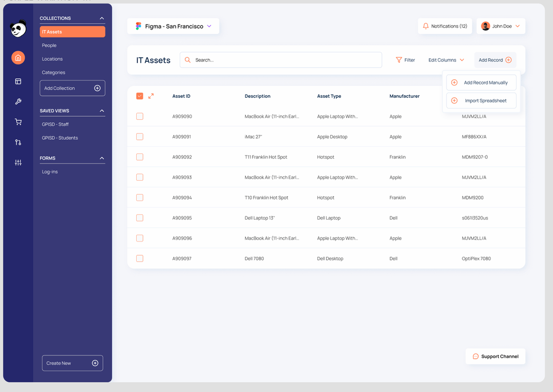This screenshot has width=553, height=392.
Task: Select the orange Home icon in navbar
Action: click(x=18, y=57)
